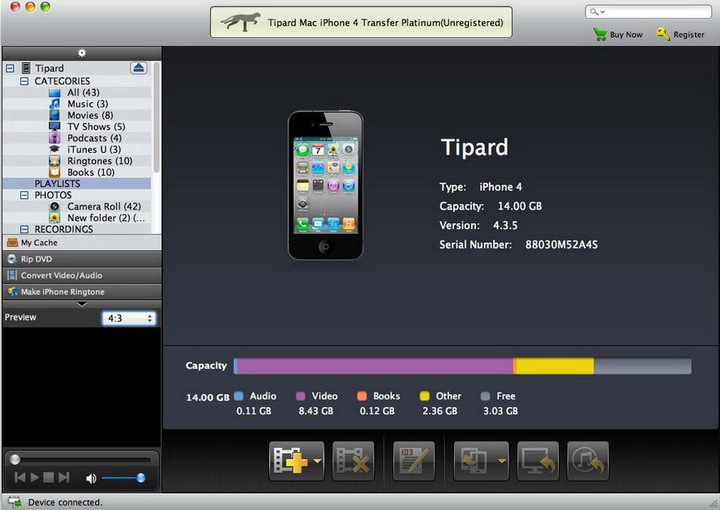Click Register
720x510 pixels.
(680, 34)
